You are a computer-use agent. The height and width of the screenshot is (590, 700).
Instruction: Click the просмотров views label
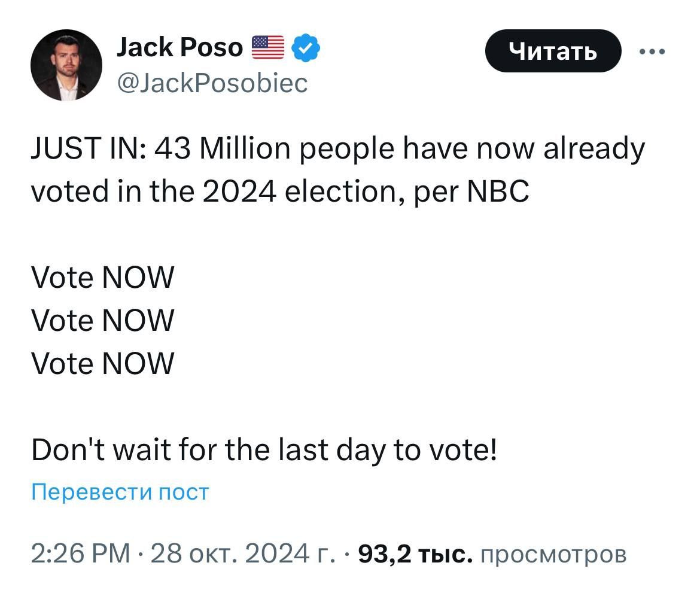pyautogui.click(x=553, y=554)
